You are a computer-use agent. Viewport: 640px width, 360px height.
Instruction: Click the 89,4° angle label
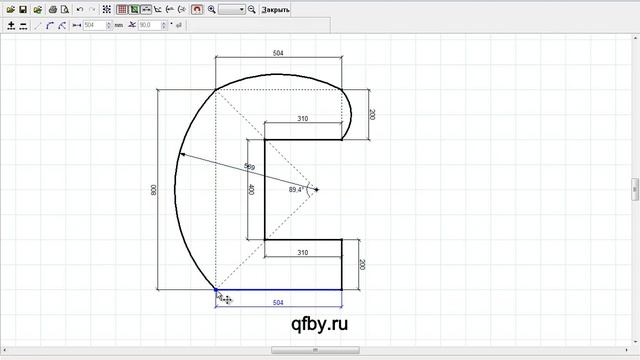296,190
